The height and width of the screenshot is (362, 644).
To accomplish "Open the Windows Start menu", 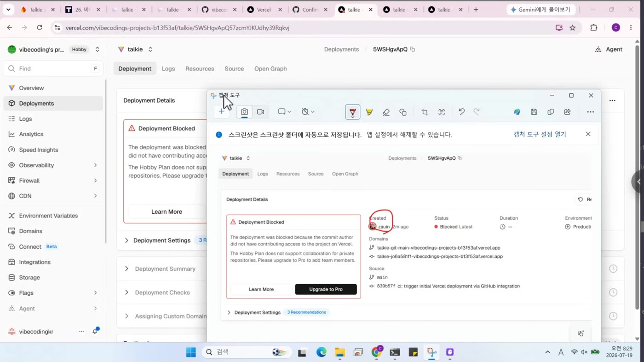I will pos(190,352).
